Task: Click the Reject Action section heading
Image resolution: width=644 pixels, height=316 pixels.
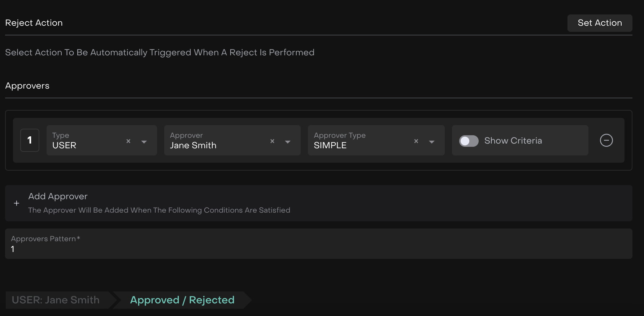Action: coord(34,23)
